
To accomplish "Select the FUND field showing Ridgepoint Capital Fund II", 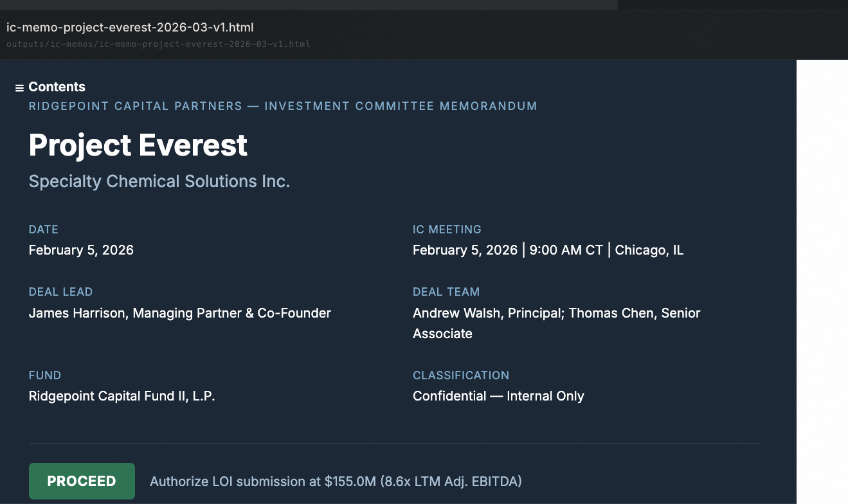I will click(x=122, y=395).
